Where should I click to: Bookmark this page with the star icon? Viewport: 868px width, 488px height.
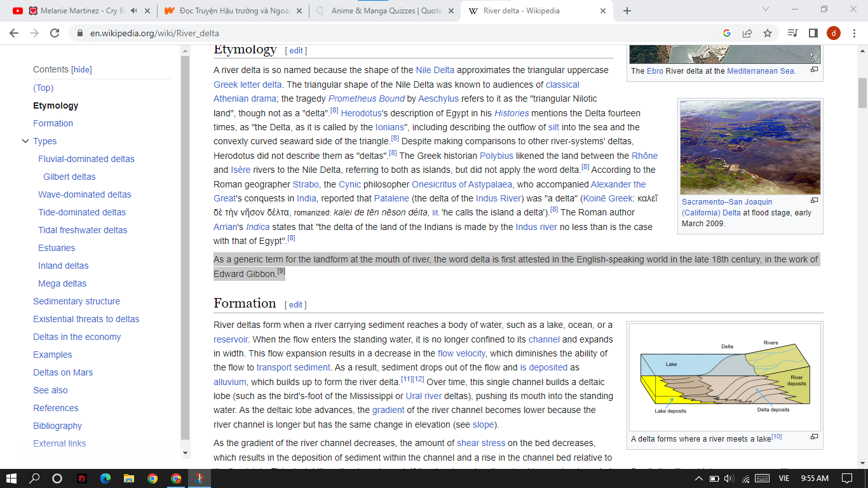[768, 33]
